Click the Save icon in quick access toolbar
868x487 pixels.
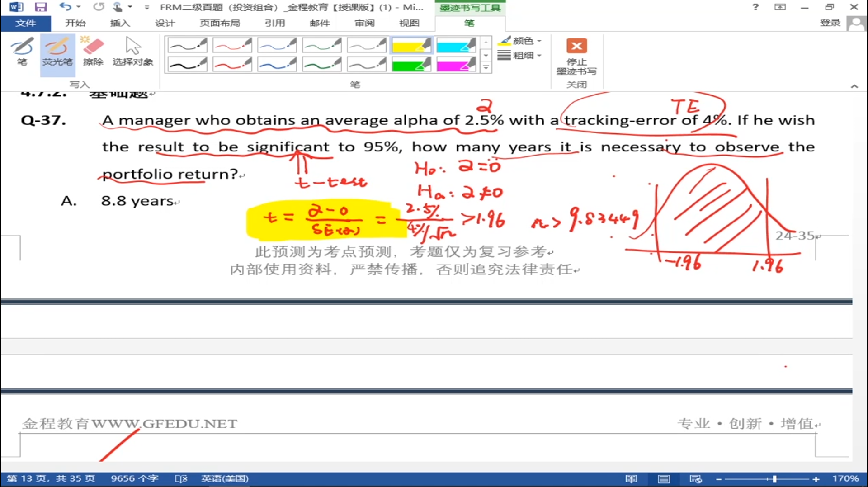(x=41, y=7)
